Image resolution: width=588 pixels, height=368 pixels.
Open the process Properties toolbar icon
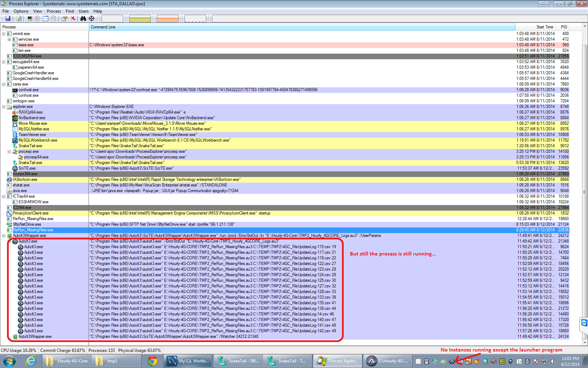[64, 19]
